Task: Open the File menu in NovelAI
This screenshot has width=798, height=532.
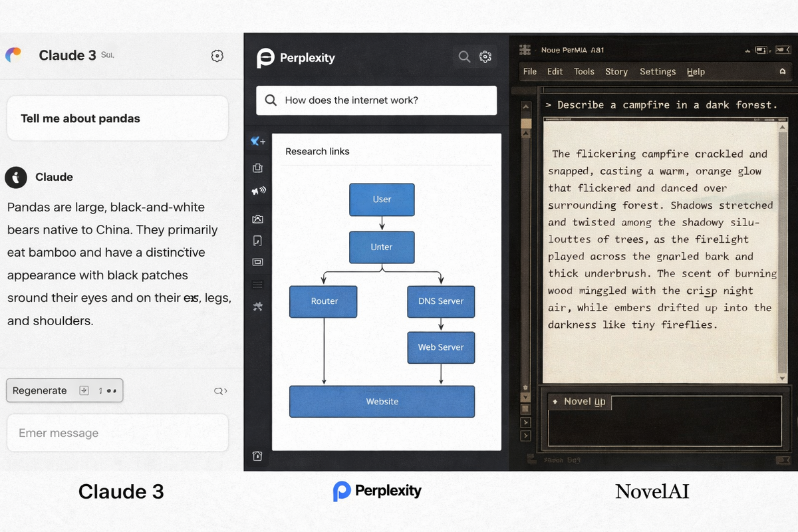Action: pos(530,72)
